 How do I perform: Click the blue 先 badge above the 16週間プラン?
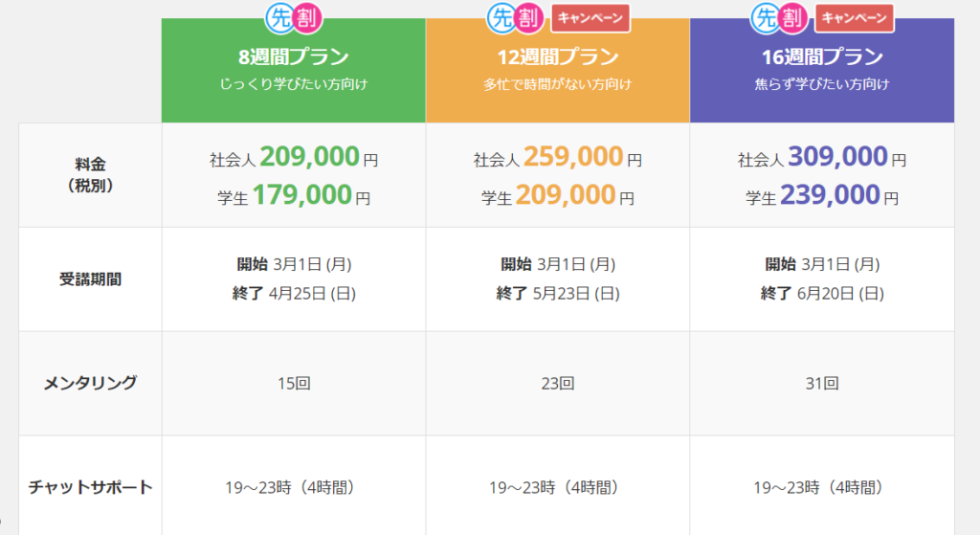pos(766,18)
